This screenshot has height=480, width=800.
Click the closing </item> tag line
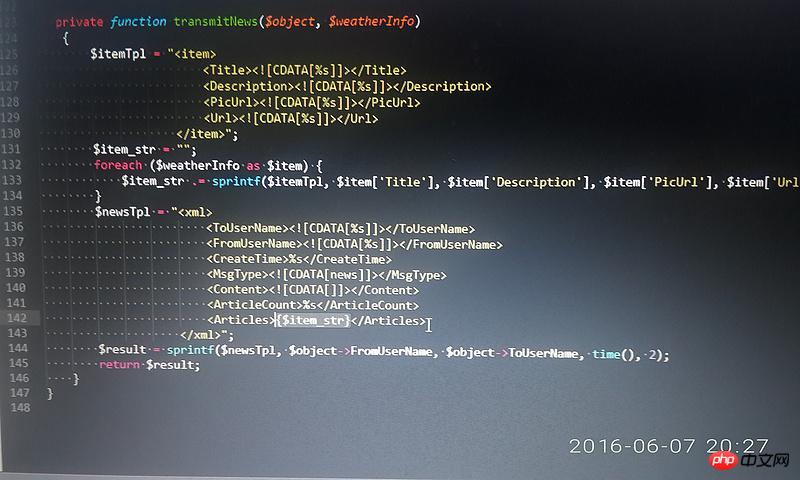207,135
